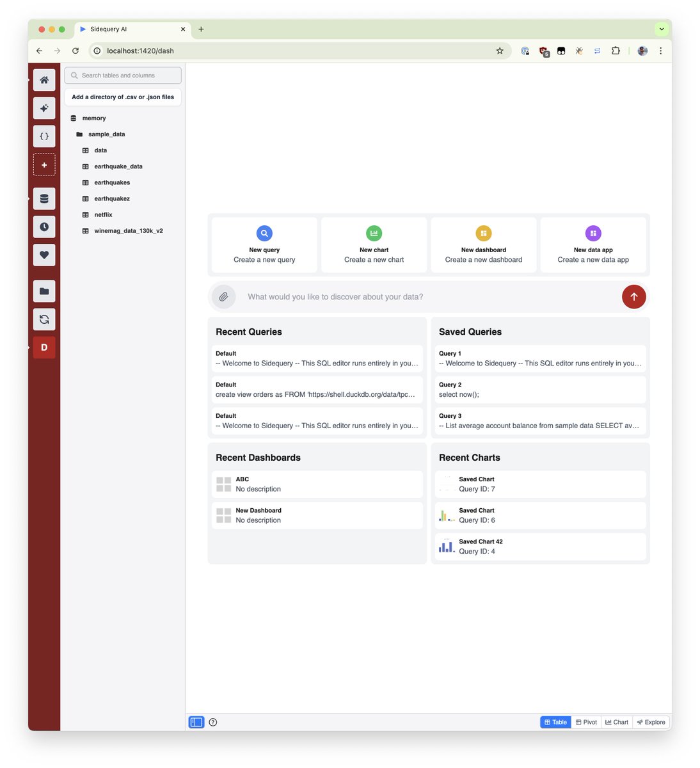The height and width of the screenshot is (768, 700).
Task: Open the Home icon in the sidebar
Action: [x=44, y=79]
